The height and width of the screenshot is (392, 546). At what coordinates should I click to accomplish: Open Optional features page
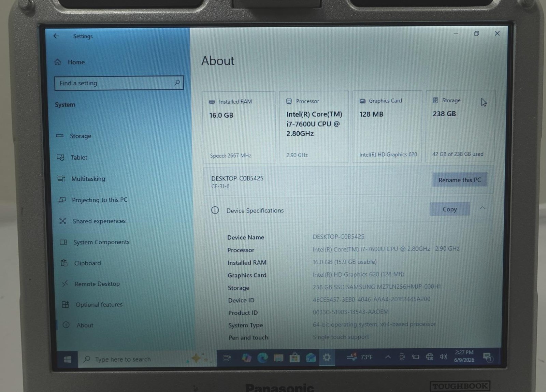coord(99,304)
